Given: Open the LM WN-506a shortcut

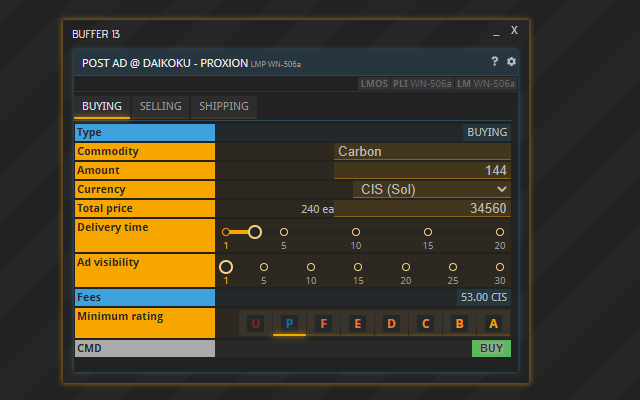Looking at the screenshot, I should point(486,84).
